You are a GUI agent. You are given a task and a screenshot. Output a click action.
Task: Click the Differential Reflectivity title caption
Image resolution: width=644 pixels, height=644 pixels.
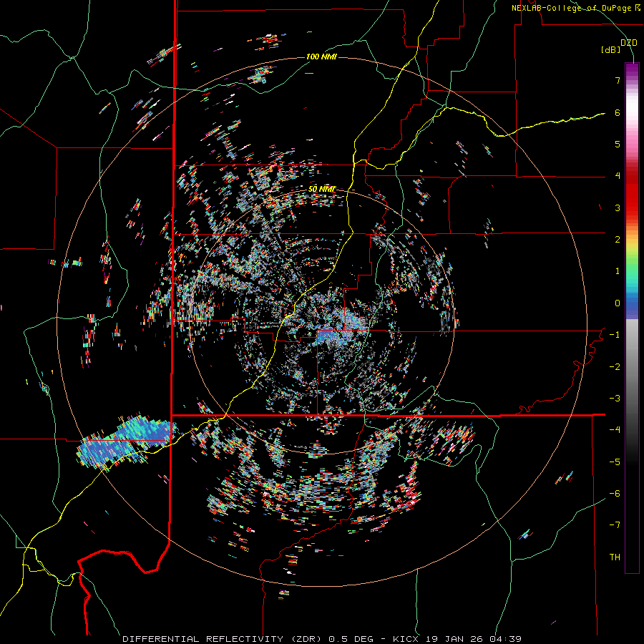(x=323, y=639)
